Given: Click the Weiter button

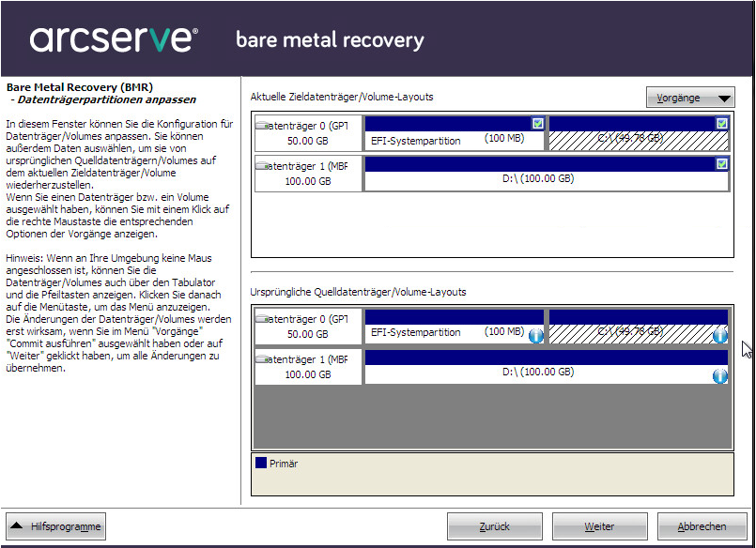Looking at the screenshot, I should (599, 526).
